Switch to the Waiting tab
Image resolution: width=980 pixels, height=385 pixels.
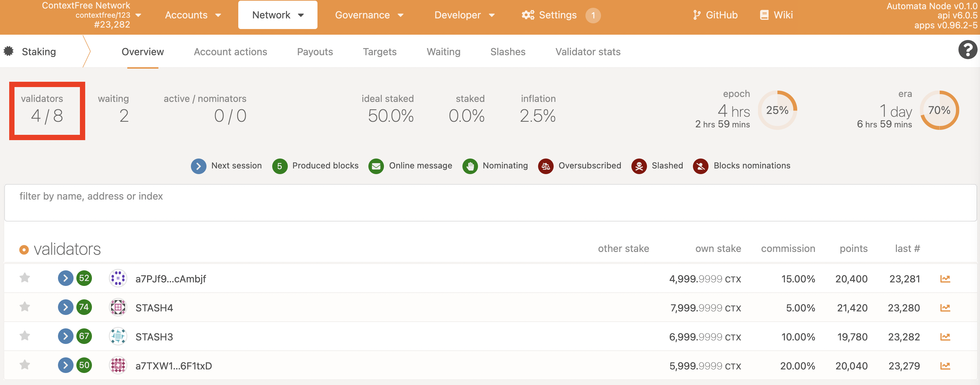click(x=444, y=52)
